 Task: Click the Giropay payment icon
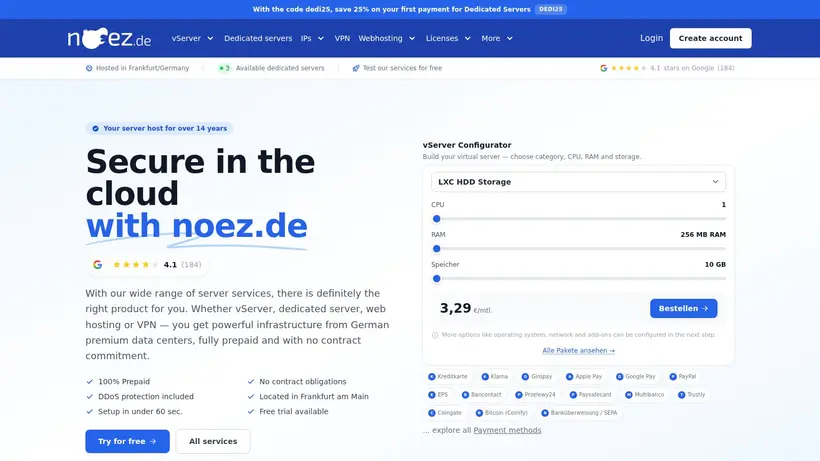click(x=525, y=376)
